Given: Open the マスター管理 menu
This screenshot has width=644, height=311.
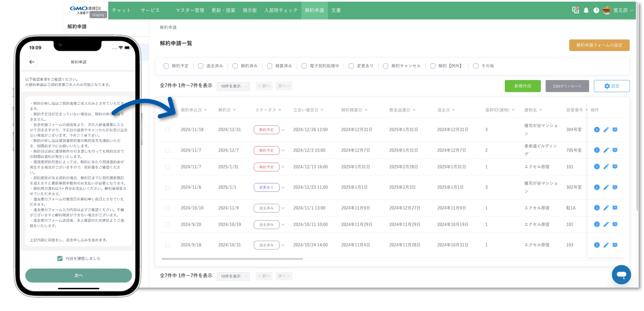Looking at the screenshot, I should pyautogui.click(x=190, y=10).
